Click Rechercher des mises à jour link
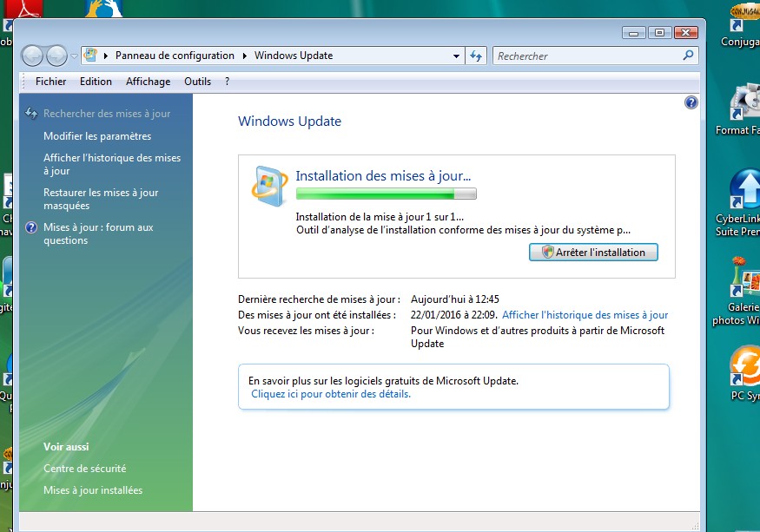This screenshot has width=760, height=532. pos(107,114)
